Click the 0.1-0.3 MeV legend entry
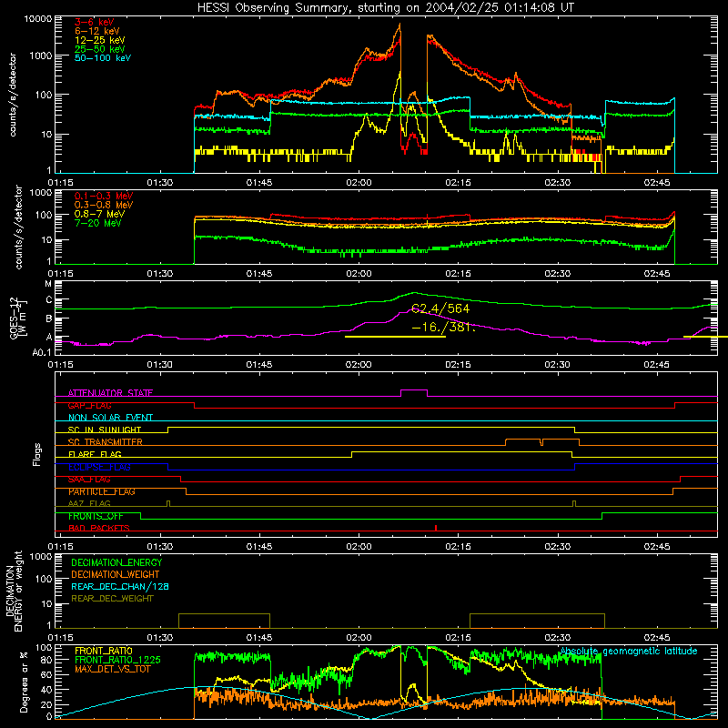This screenshot has height=728, width=728. (x=104, y=196)
